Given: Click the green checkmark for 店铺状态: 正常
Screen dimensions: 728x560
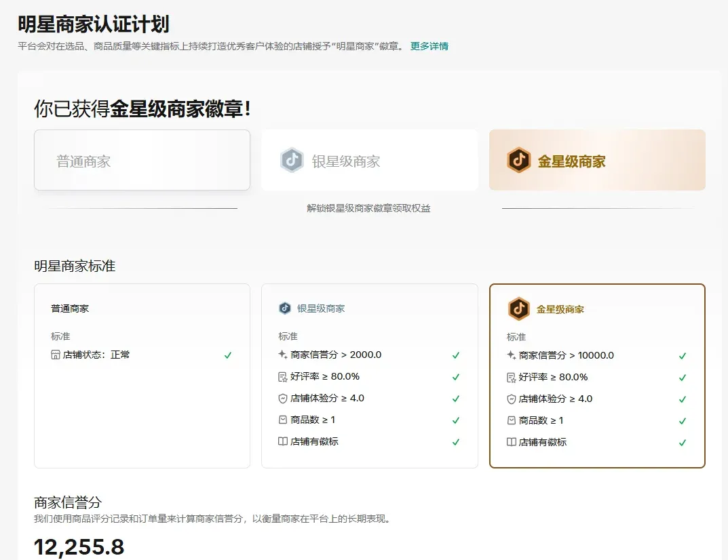Looking at the screenshot, I should 228,355.
